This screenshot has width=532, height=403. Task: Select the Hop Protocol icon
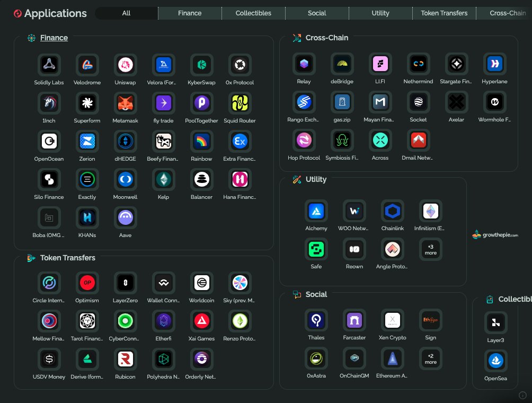(304, 140)
